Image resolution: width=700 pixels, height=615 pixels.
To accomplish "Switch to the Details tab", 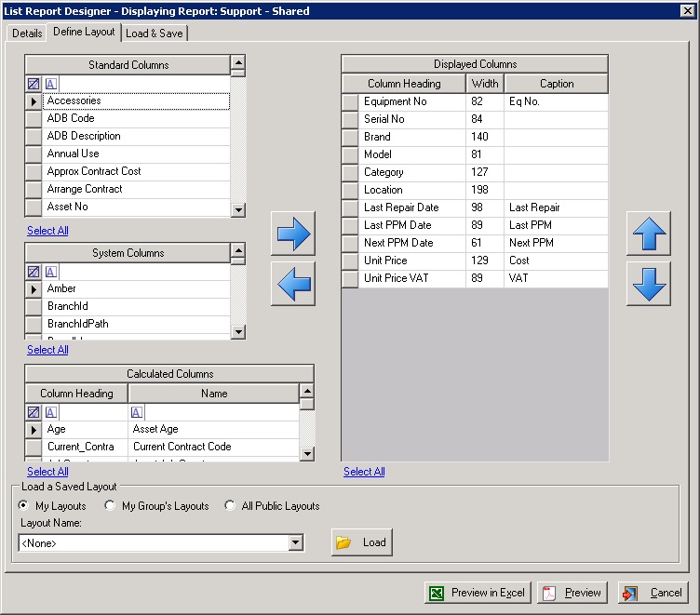I will click(27, 33).
